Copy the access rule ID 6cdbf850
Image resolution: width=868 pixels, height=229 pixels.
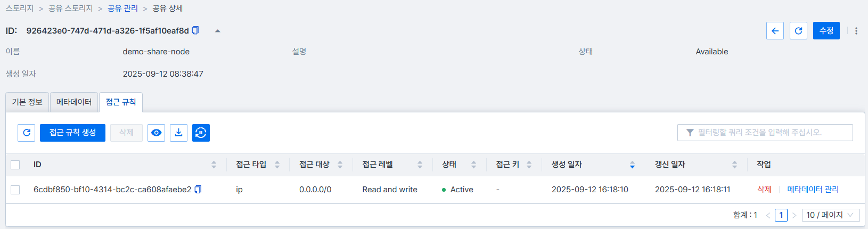click(x=198, y=190)
